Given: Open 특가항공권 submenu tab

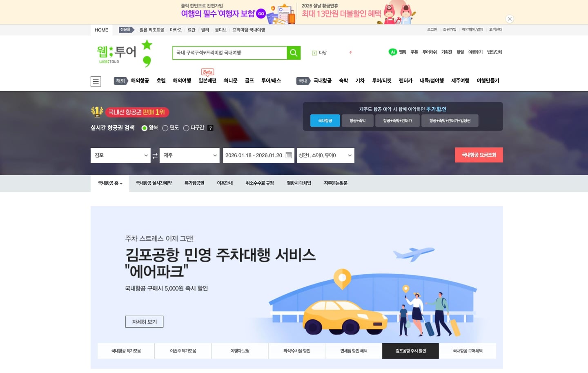Looking at the screenshot, I should pos(194,183).
